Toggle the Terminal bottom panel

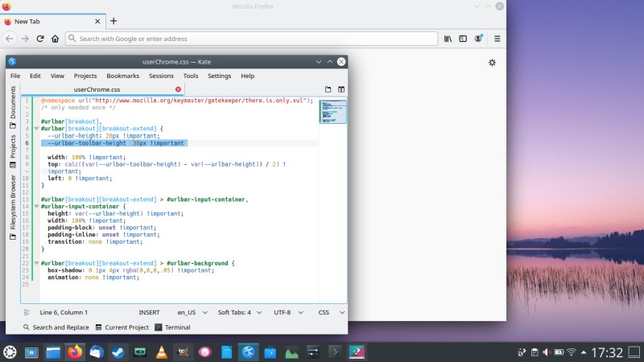click(x=172, y=327)
